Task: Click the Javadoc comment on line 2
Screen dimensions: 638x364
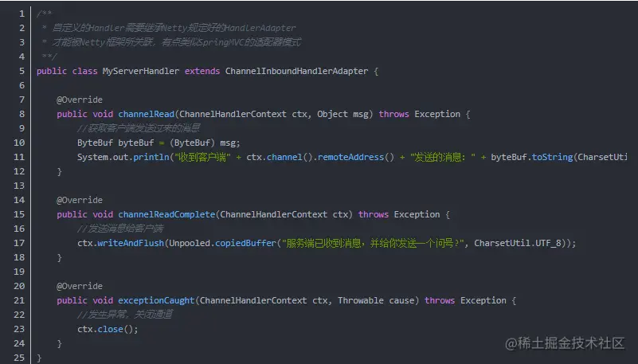Action: (x=169, y=28)
